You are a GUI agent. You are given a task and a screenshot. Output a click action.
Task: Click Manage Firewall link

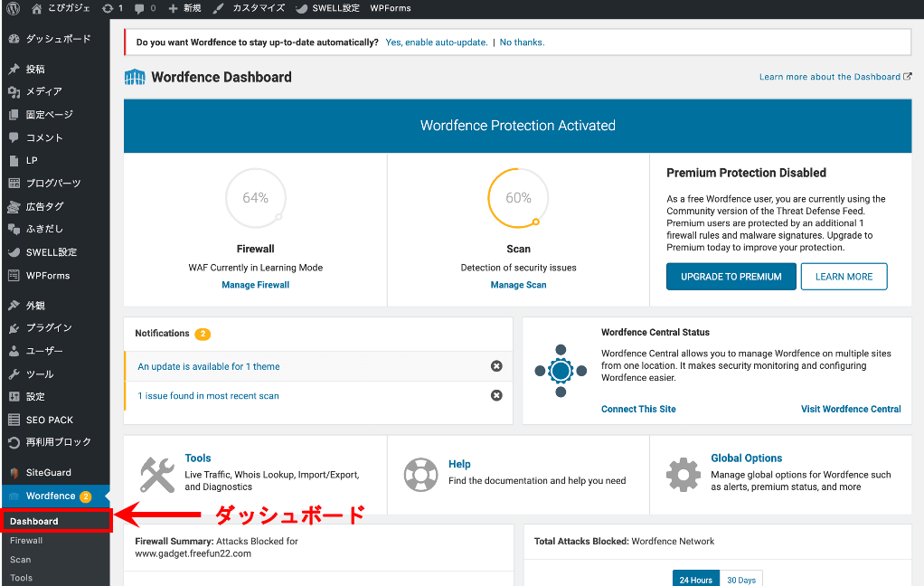[256, 285]
